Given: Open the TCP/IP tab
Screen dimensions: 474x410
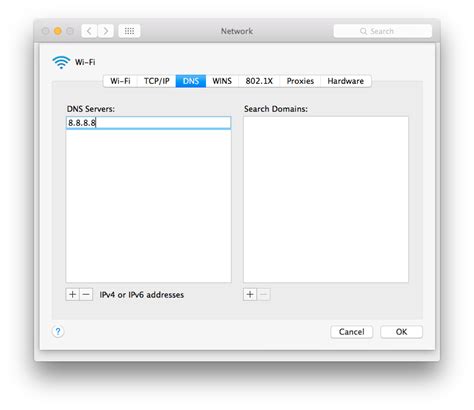Looking at the screenshot, I should point(157,81).
